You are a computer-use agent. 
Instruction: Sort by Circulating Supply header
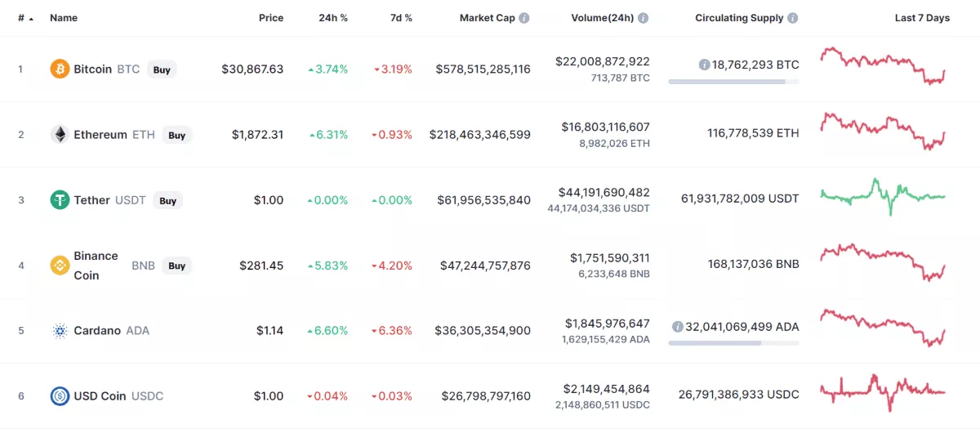tap(739, 18)
